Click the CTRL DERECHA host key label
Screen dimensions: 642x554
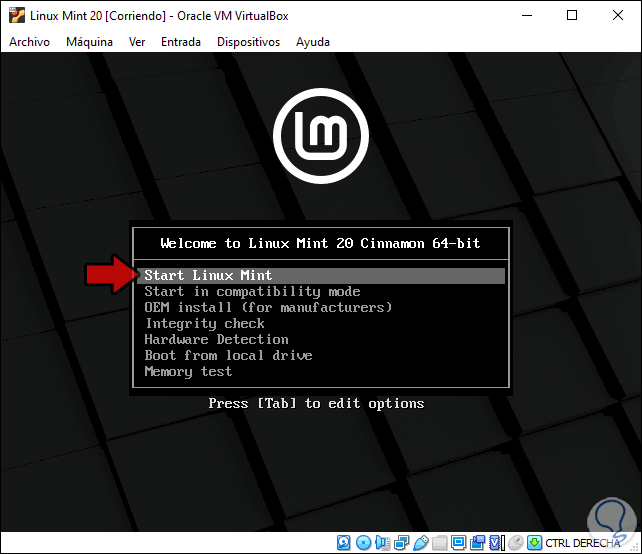point(583,543)
